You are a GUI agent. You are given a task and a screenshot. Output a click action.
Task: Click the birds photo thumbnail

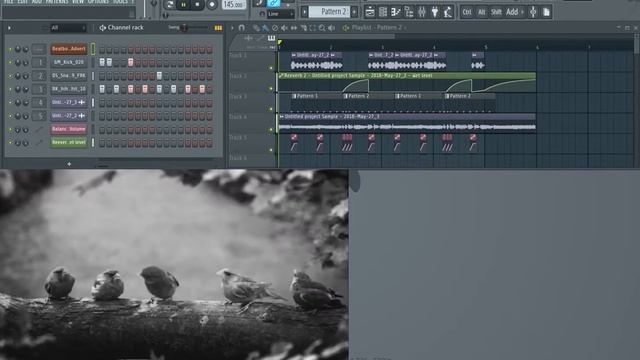[174, 264]
